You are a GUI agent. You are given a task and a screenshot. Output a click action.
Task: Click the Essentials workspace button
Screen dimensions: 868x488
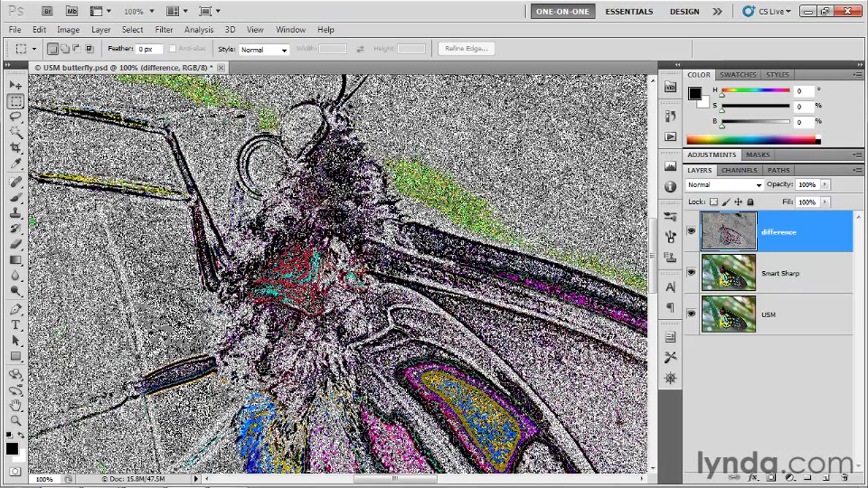click(629, 12)
